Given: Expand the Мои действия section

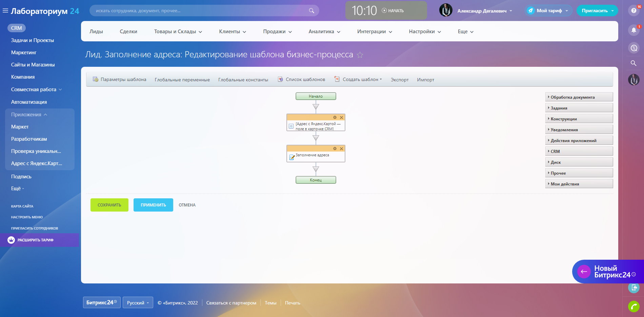Looking at the screenshot, I should coord(579,184).
